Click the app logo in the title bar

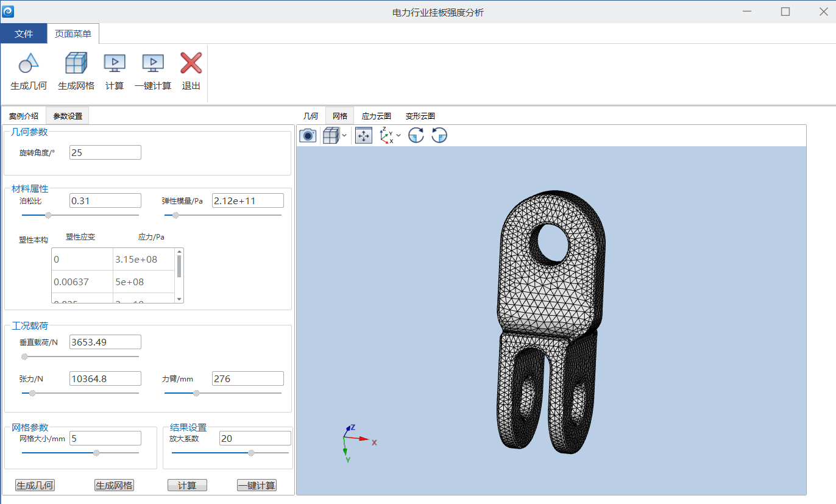point(9,12)
